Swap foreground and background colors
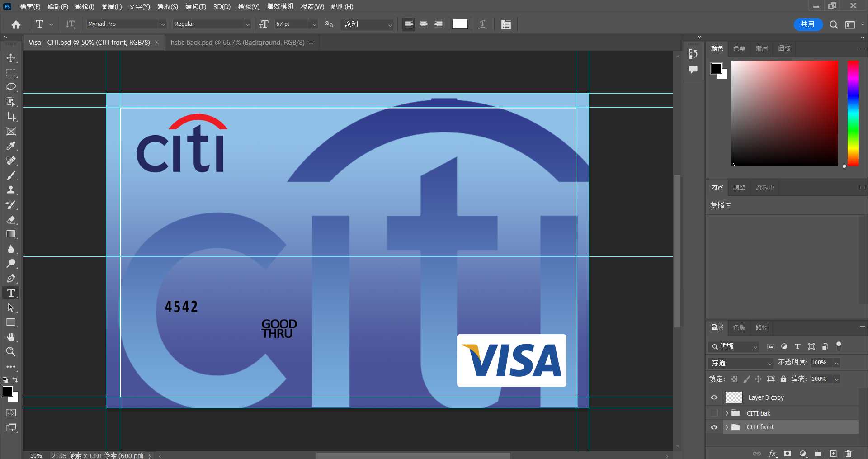 (15, 380)
